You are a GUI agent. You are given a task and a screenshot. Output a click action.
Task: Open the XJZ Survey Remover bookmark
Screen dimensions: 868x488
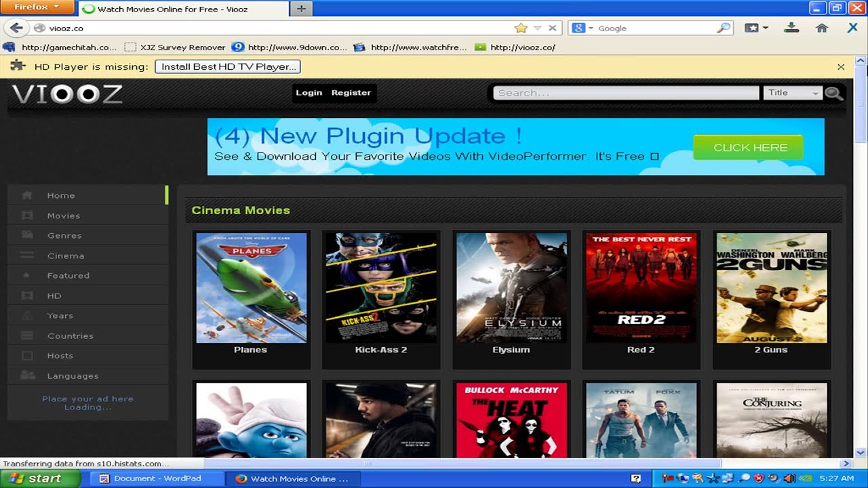point(174,47)
